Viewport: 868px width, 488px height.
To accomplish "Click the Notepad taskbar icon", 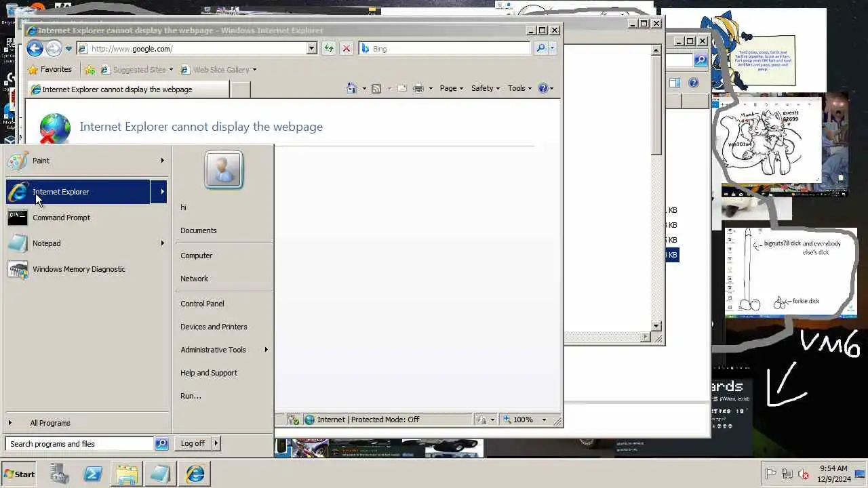I will point(161,474).
